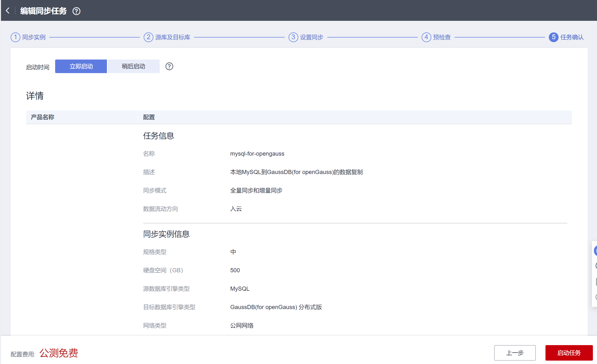
Task: Click the help icon next to 稍后启动
Action: tap(169, 66)
